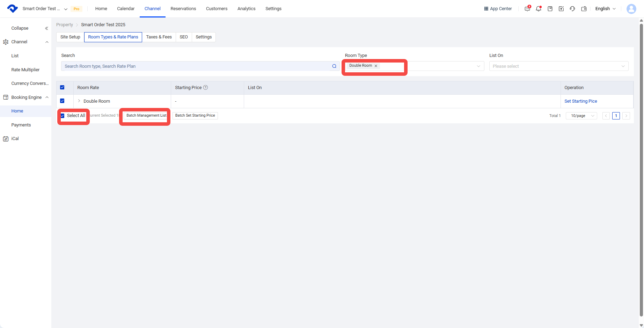Screen dimensions: 644x328
Task: Open the wallet icon in header
Action: point(584,9)
